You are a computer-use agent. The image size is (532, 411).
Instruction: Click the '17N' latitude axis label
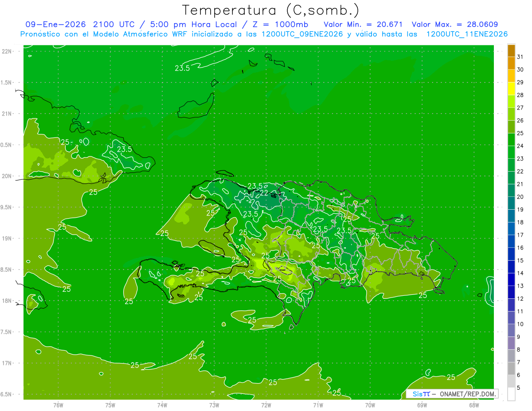pos(7,364)
